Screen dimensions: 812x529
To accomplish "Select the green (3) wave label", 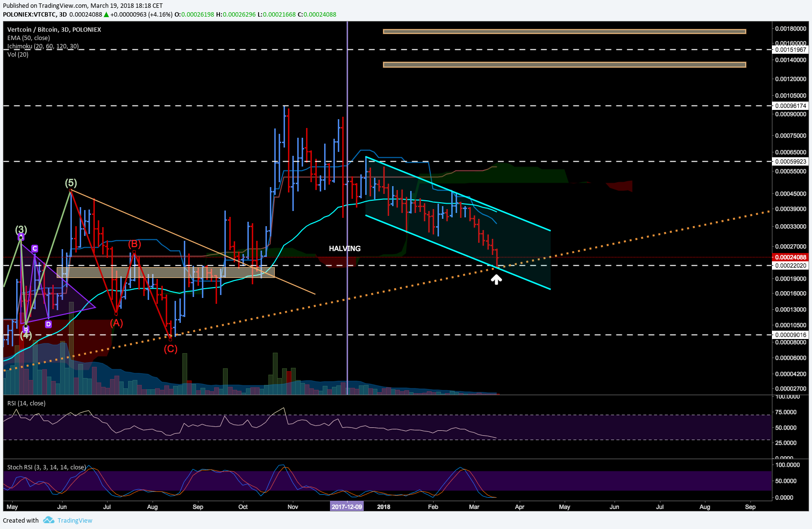I will pyautogui.click(x=21, y=230).
